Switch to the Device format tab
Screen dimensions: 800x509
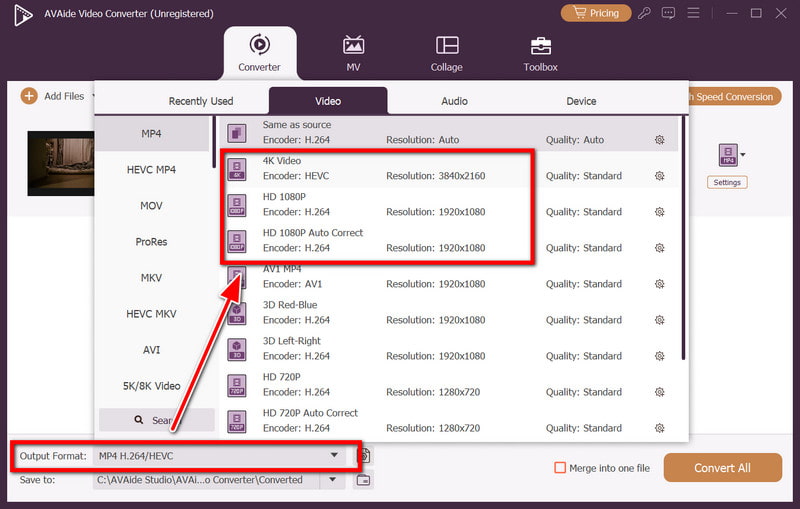tap(581, 101)
